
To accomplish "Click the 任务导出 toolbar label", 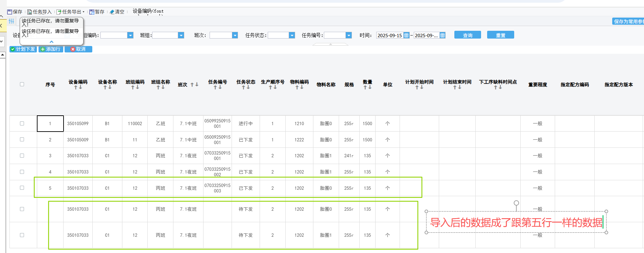I will pyautogui.click(x=72, y=12).
